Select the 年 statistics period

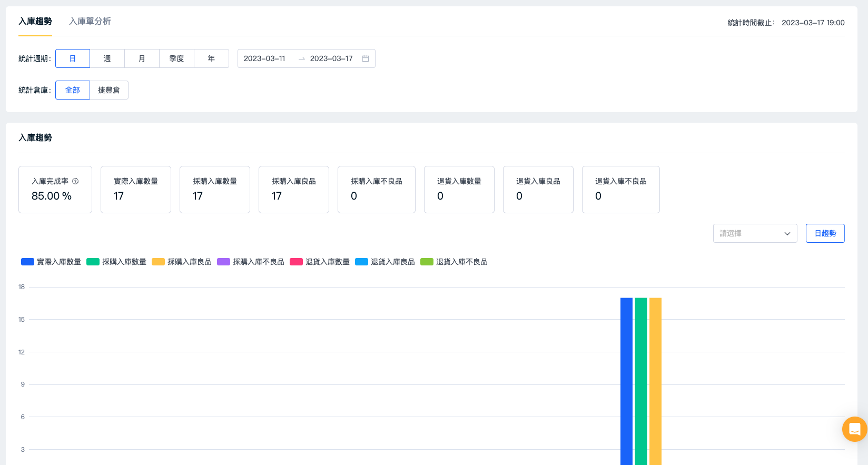[x=212, y=58]
